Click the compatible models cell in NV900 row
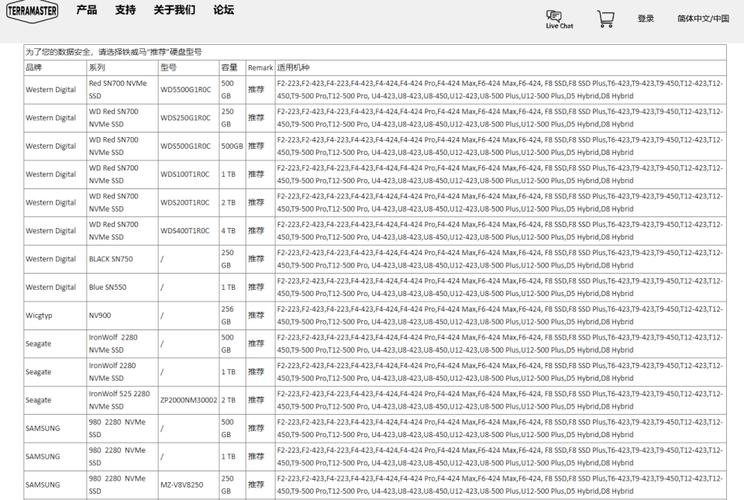Image resolution: width=744 pixels, height=500 pixels. pyautogui.click(x=500, y=315)
